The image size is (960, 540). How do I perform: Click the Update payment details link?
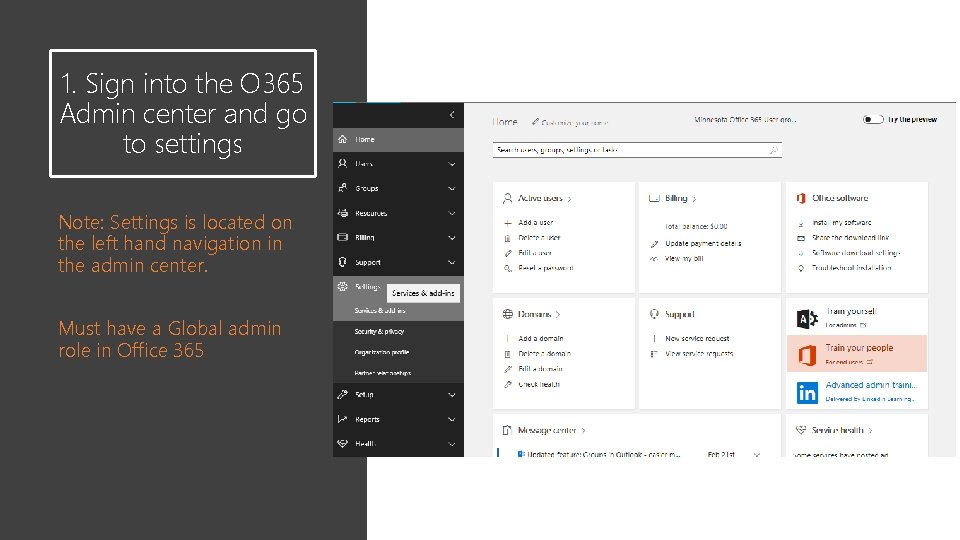click(703, 244)
